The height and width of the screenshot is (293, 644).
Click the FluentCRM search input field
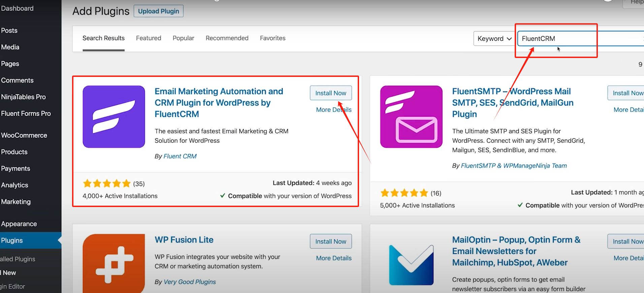coord(579,38)
